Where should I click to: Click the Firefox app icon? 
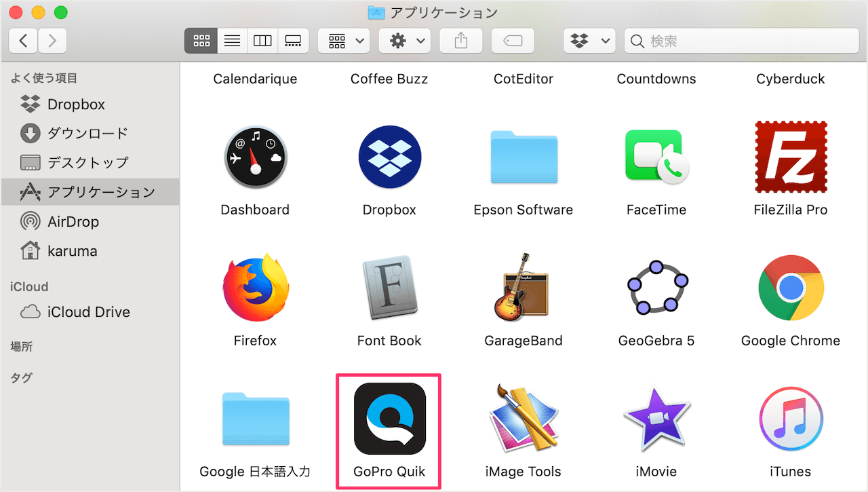coord(255,288)
